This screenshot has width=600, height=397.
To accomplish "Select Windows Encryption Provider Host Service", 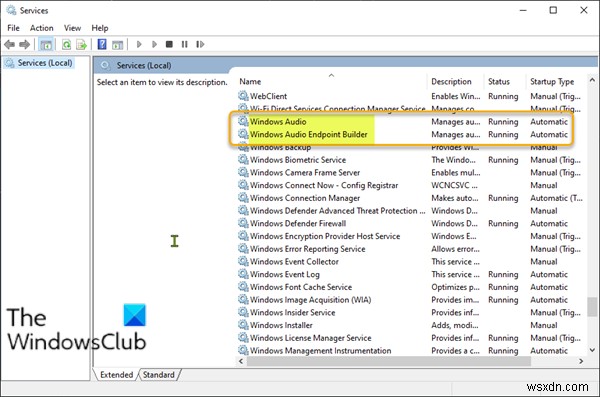I will tap(325, 236).
